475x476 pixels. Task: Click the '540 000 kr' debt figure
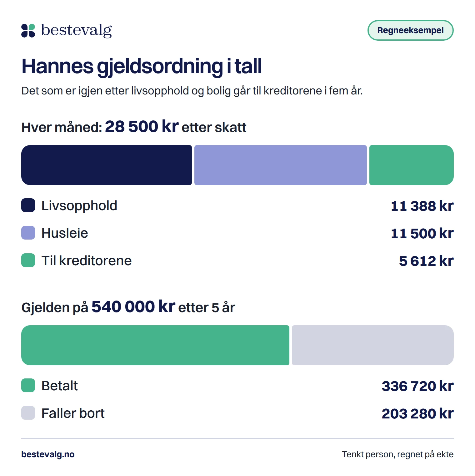coord(133,307)
